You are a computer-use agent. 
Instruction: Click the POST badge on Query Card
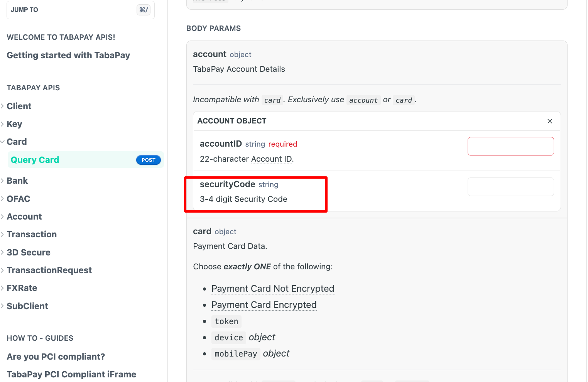[149, 160]
